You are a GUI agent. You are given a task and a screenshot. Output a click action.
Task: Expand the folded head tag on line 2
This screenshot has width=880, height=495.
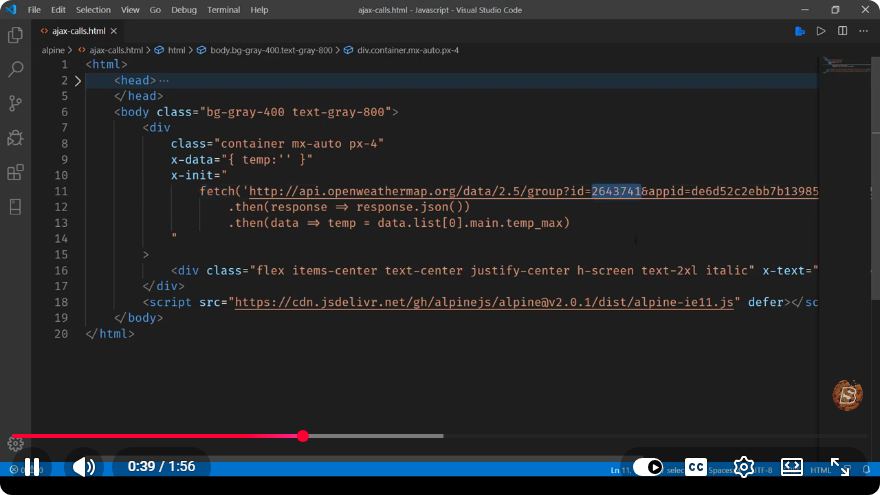(x=78, y=81)
